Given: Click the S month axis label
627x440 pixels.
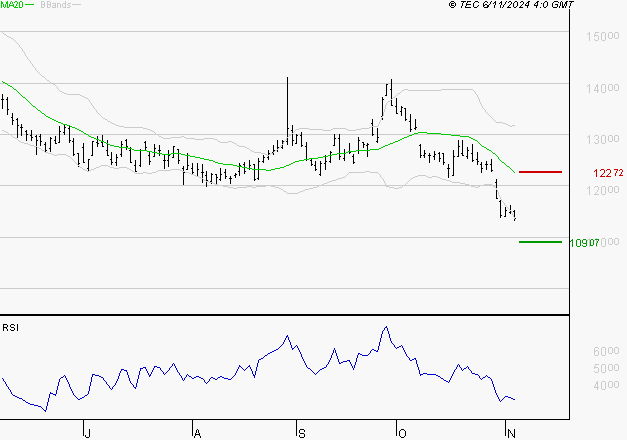Looking at the screenshot, I should tap(302, 434).
